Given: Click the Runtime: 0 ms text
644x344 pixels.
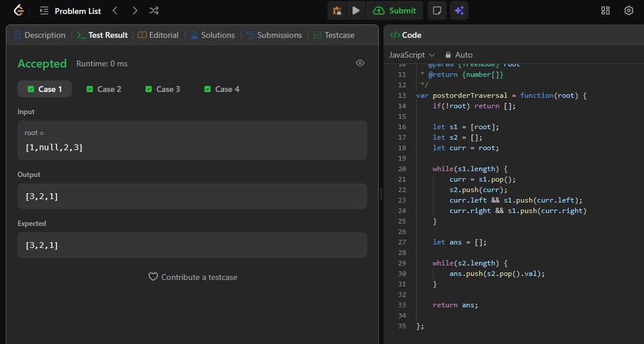Looking at the screenshot, I should tap(102, 63).
